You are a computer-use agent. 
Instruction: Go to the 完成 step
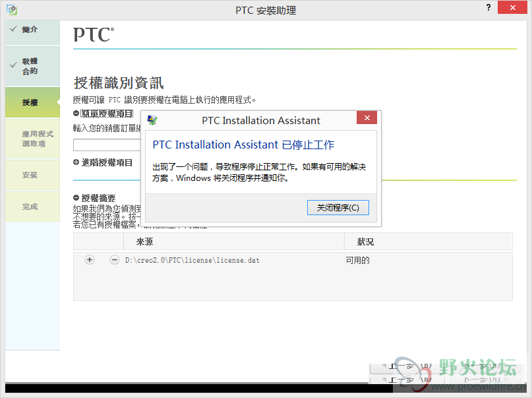click(x=32, y=207)
